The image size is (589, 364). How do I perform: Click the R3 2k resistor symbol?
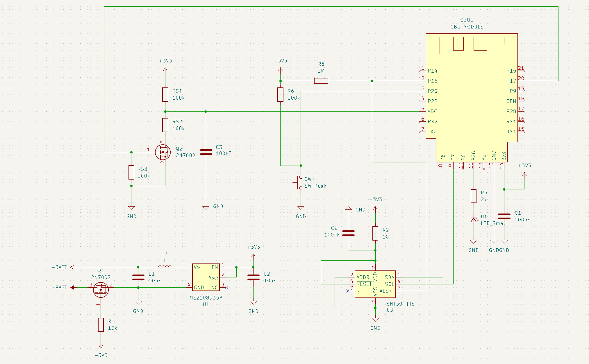[x=474, y=196]
